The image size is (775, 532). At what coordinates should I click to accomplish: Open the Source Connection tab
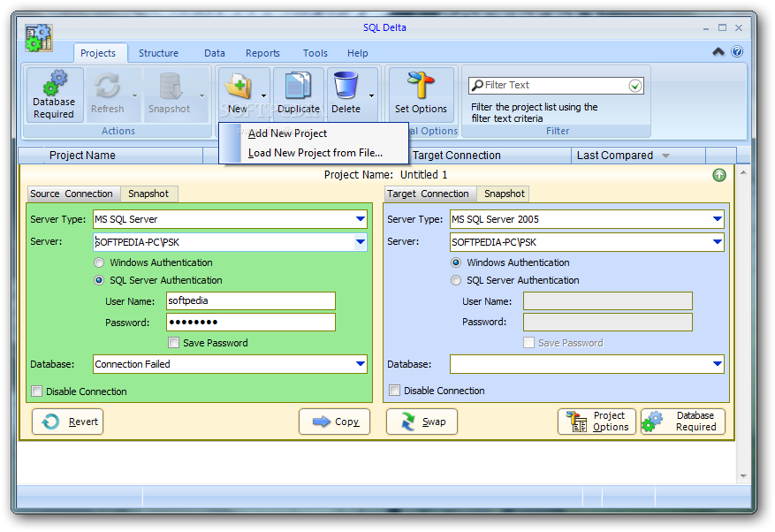point(72,194)
